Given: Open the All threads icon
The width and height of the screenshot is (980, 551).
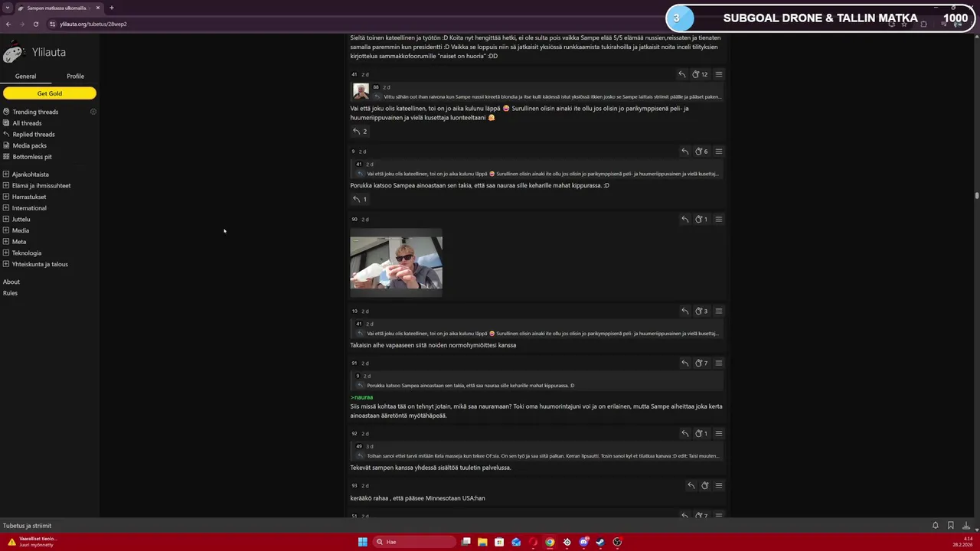Looking at the screenshot, I should [6, 123].
